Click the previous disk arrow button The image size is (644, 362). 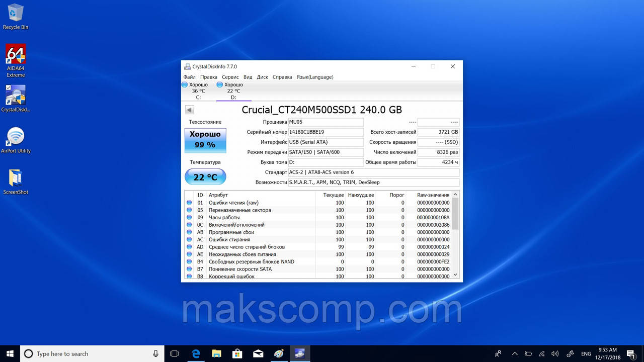(x=189, y=110)
